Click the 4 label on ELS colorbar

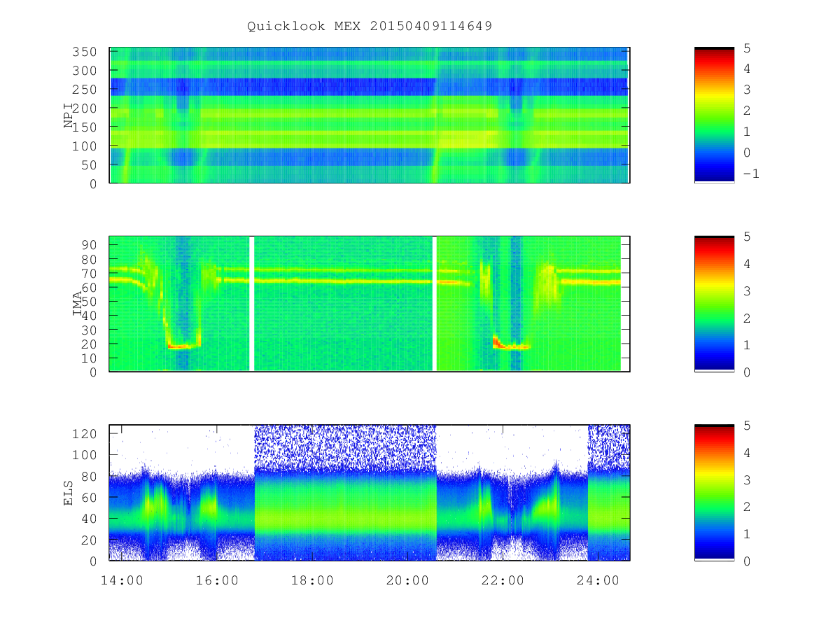pyautogui.click(x=746, y=452)
